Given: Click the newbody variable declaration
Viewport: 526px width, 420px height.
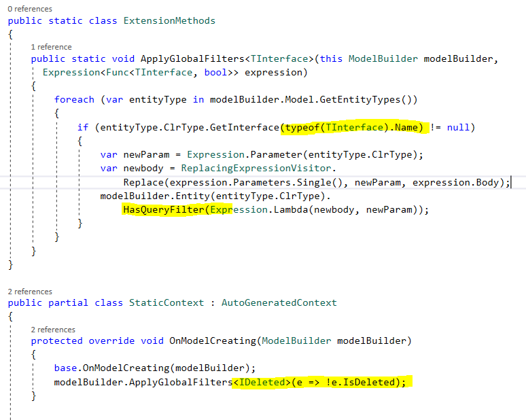Looking at the screenshot, I should [x=143, y=168].
